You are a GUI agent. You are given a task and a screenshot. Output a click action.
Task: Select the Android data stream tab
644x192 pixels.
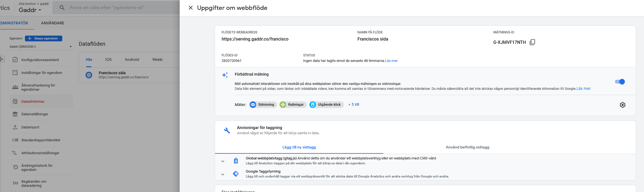(132, 59)
